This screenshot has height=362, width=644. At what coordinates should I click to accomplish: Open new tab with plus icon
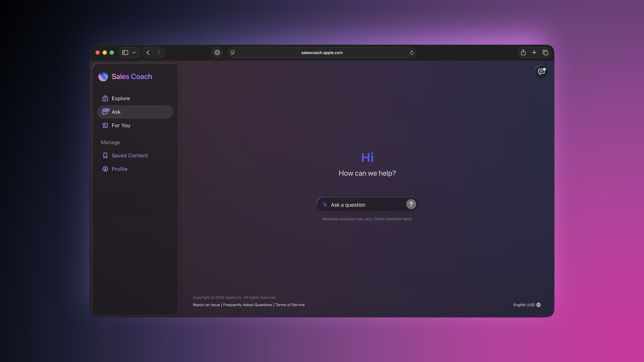click(x=534, y=53)
